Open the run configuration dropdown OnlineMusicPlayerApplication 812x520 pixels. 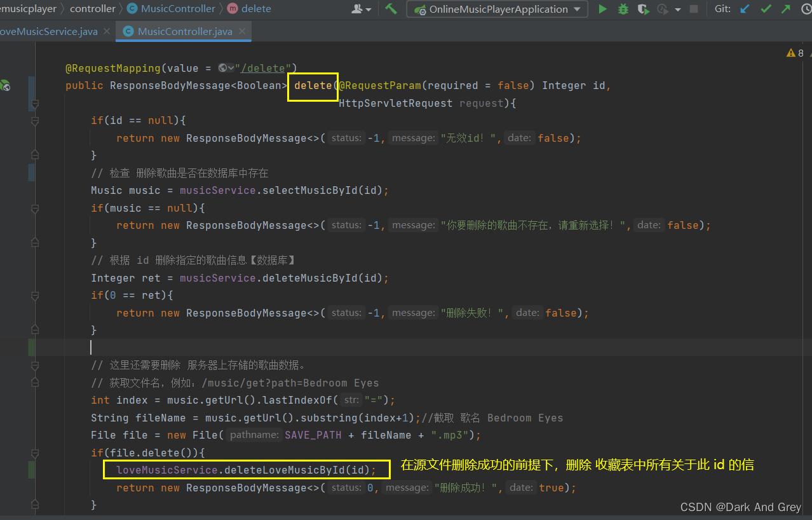(x=497, y=9)
